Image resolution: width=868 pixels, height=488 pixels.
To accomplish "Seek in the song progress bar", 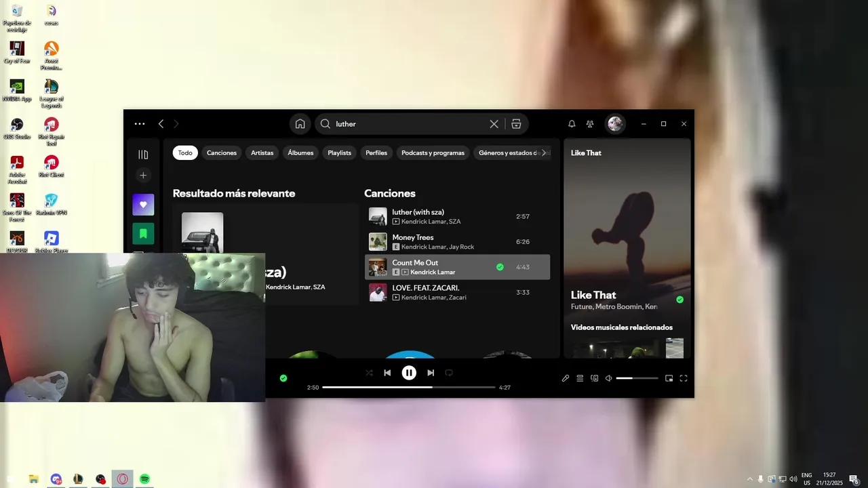I will coord(409,387).
